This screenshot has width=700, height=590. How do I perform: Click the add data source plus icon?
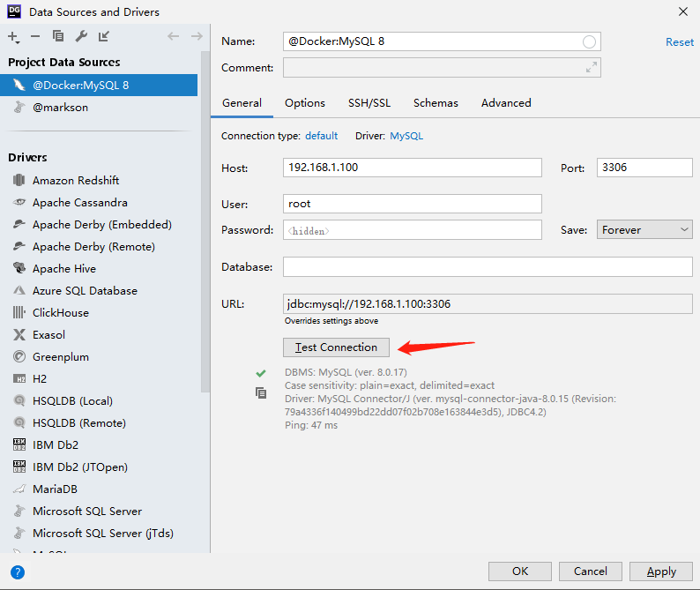click(x=13, y=36)
